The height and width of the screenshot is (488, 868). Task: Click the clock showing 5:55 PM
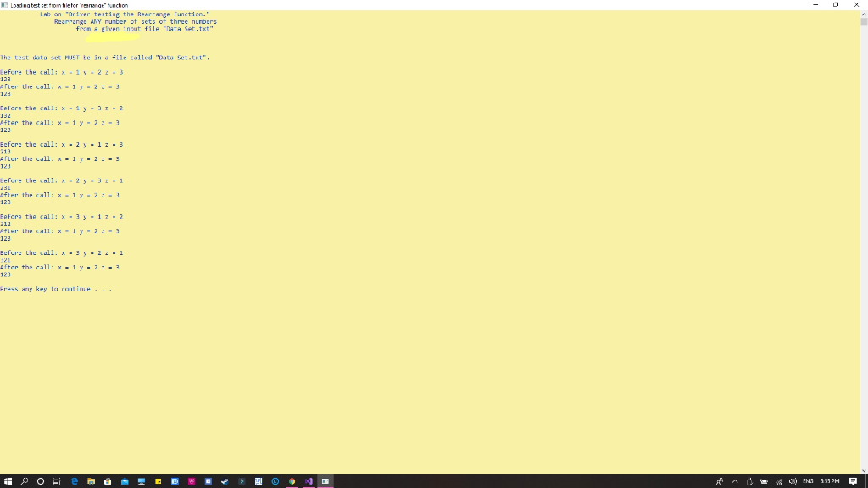pyautogui.click(x=829, y=481)
